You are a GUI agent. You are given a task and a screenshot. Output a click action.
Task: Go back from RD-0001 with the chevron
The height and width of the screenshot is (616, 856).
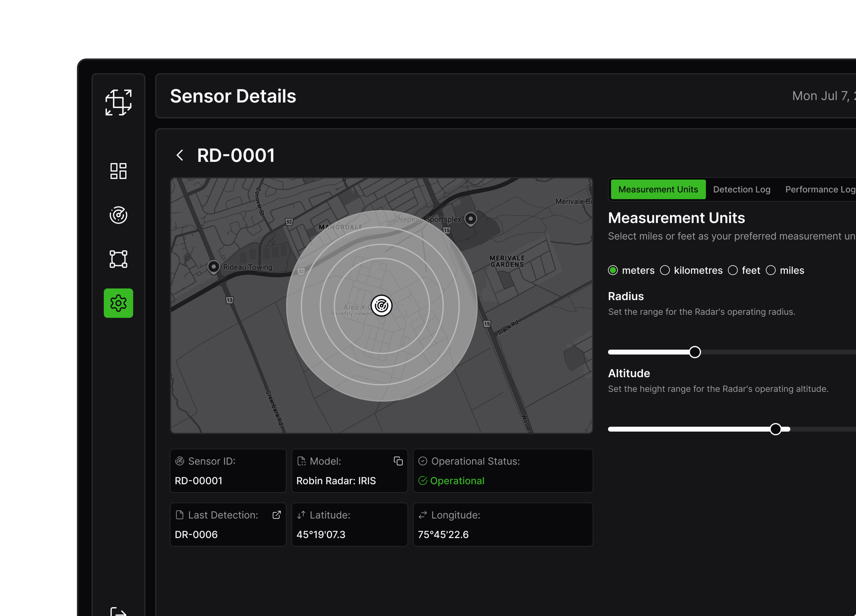[180, 155]
